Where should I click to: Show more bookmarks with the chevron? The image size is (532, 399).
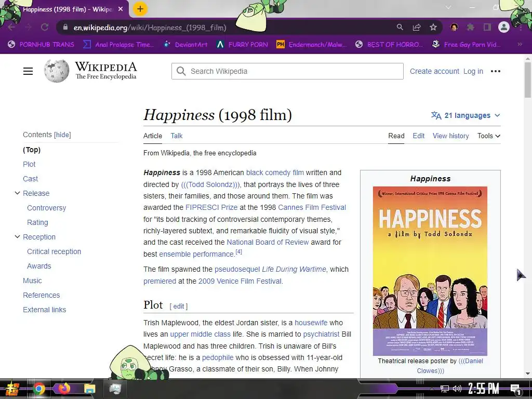(x=520, y=44)
